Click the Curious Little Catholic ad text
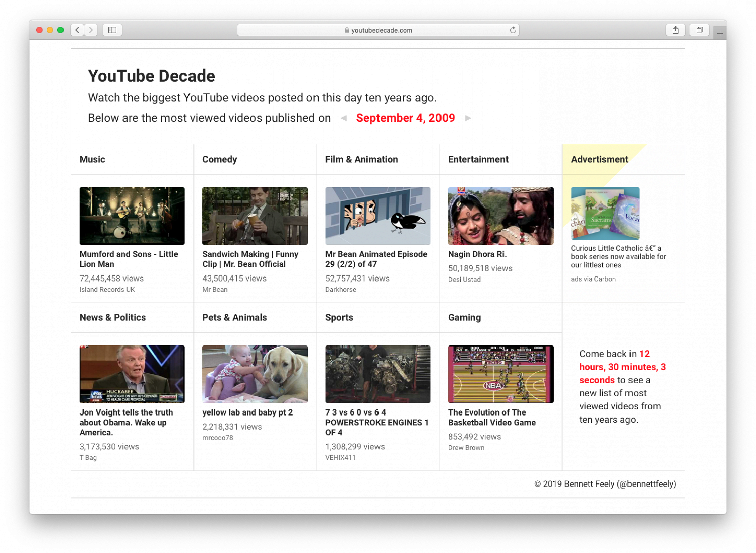 618,257
